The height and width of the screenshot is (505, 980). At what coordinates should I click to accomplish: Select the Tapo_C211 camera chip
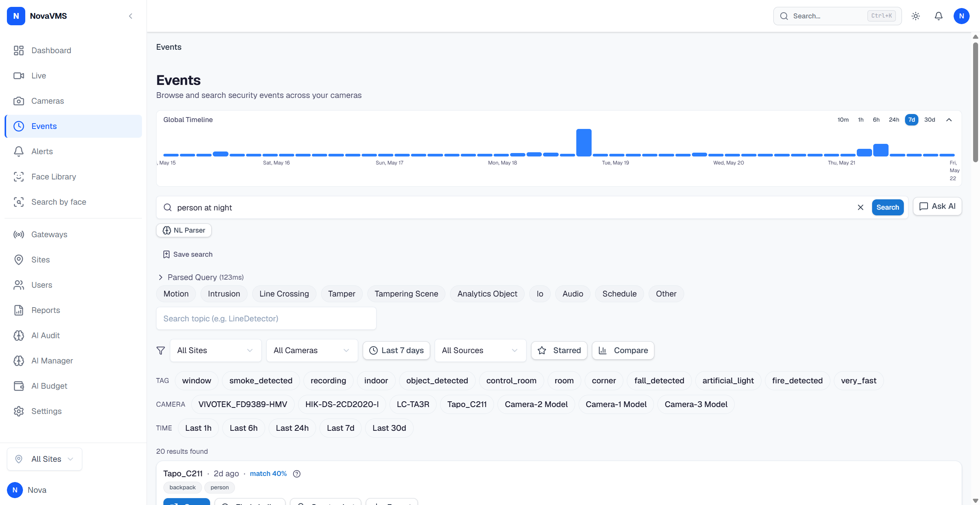(467, 404)
